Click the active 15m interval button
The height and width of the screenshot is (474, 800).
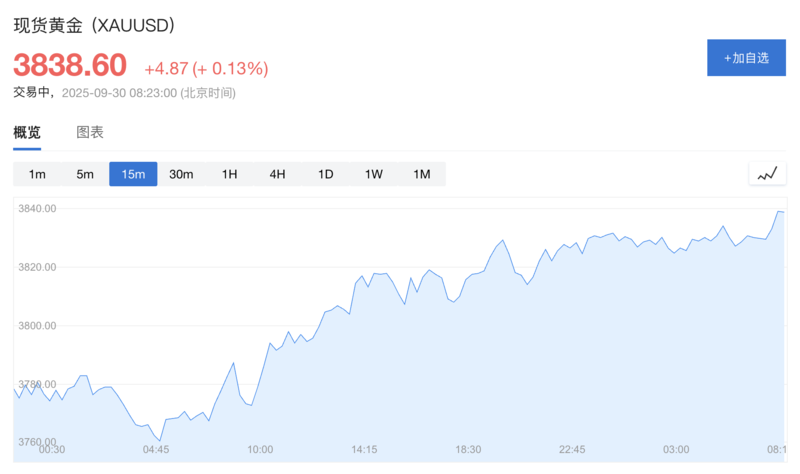pos(133,174)
